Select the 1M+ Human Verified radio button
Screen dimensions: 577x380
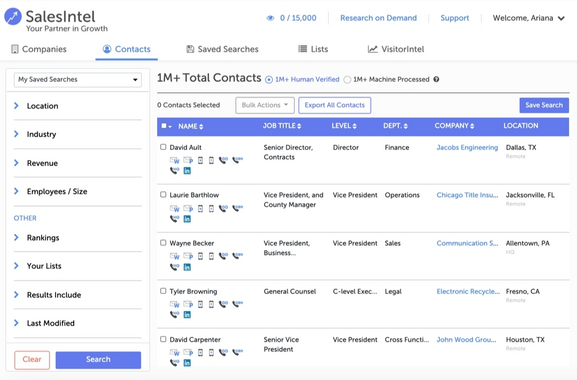pos(269,80)
